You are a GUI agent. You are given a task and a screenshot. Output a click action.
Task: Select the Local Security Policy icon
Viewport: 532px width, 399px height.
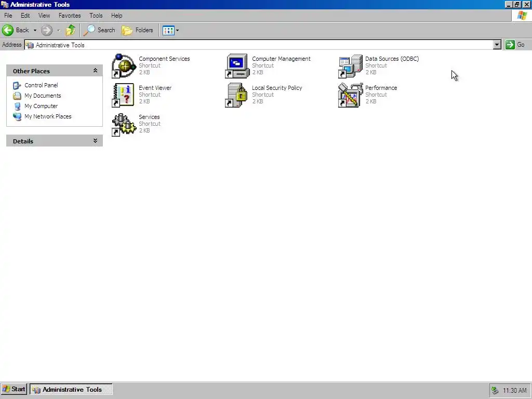click(237, 95)
